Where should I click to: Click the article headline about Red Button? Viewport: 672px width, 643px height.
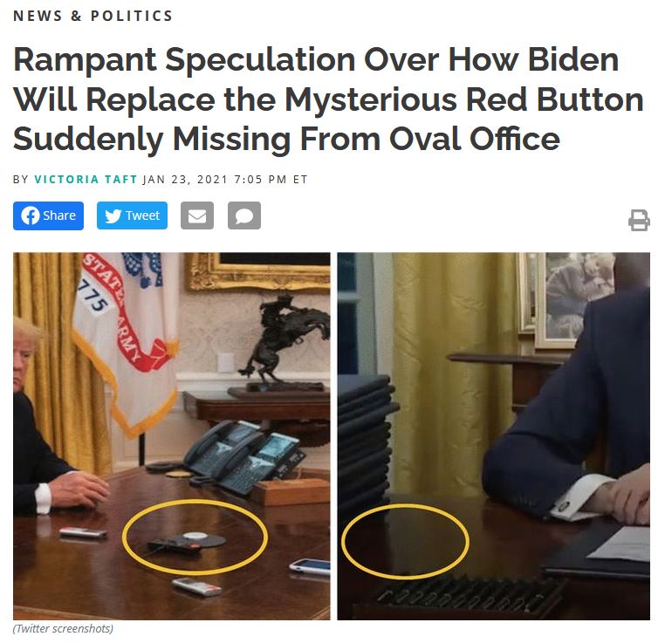point(329,99)
